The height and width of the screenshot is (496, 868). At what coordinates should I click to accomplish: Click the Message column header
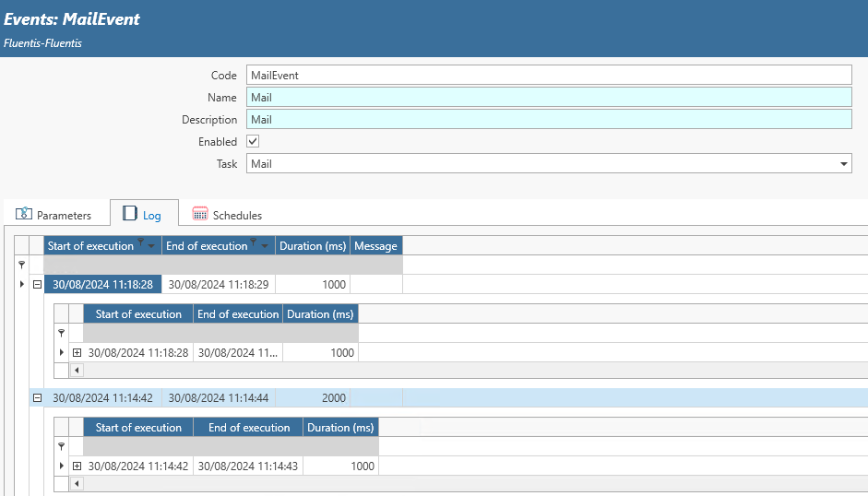tap(375, 246)
